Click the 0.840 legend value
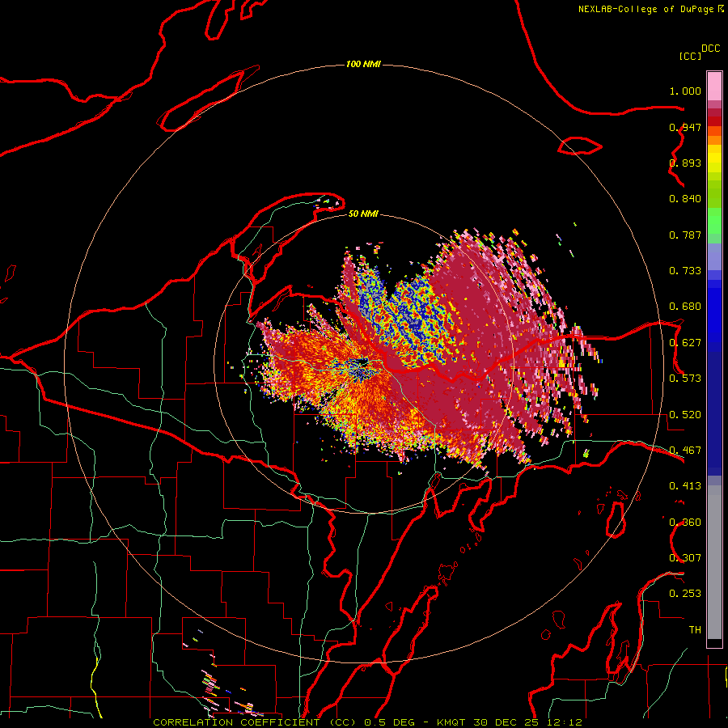This screenshot has height=728, width=728. (x=685, y=199)
